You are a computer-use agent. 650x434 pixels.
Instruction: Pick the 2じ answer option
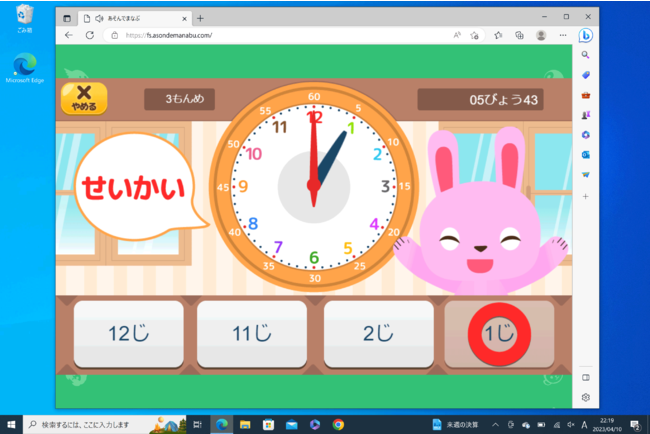tap(379, 334)
